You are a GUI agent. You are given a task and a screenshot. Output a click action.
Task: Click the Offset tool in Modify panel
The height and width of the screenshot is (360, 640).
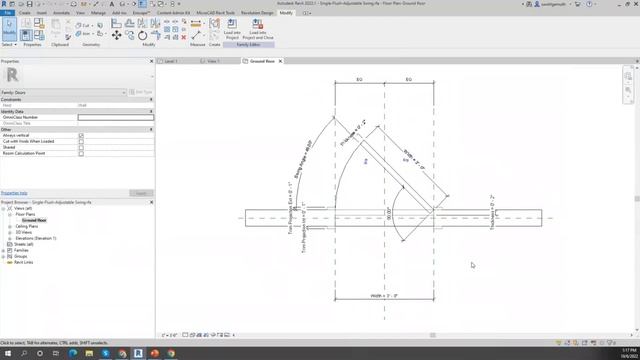point(129,24)
